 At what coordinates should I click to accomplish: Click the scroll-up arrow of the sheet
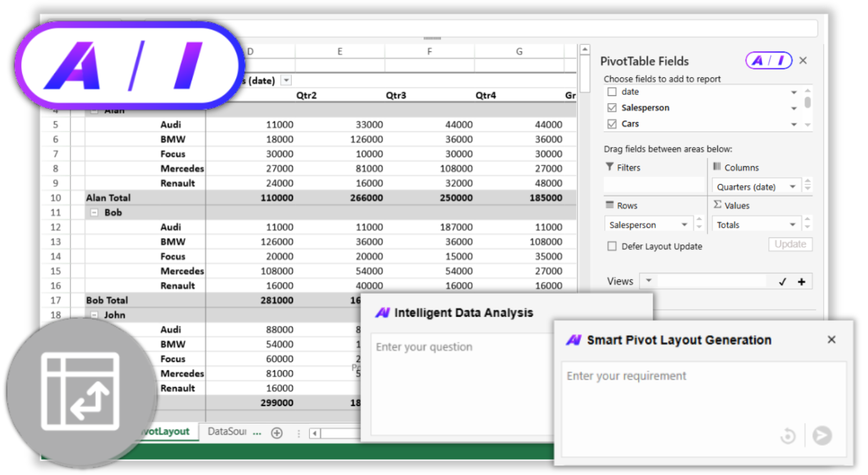585,50
